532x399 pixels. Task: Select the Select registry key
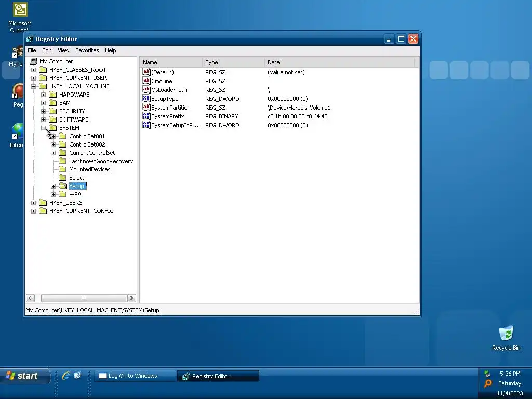coord(77,178)
